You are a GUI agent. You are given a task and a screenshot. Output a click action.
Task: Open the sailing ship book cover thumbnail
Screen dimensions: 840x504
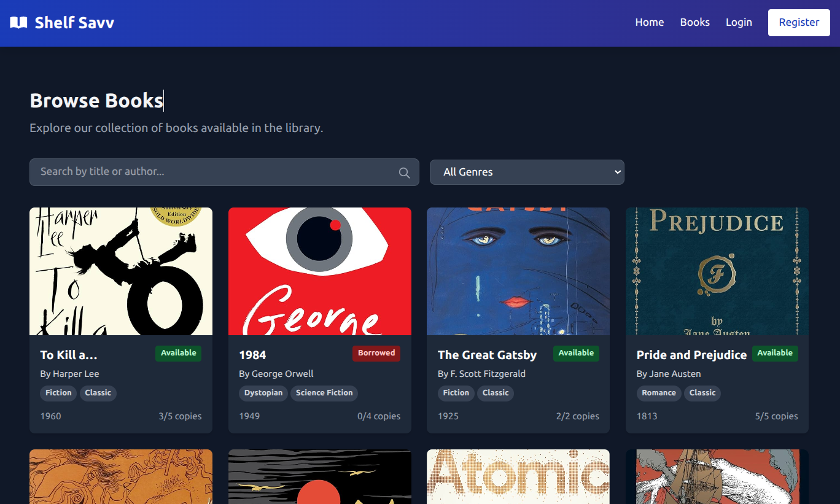click(x=717, y=476)
